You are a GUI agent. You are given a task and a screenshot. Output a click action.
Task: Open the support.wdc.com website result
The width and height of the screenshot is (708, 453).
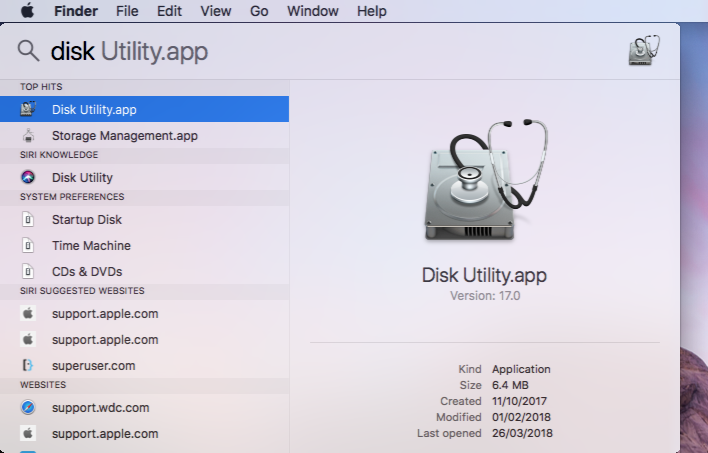click(100, 407)
